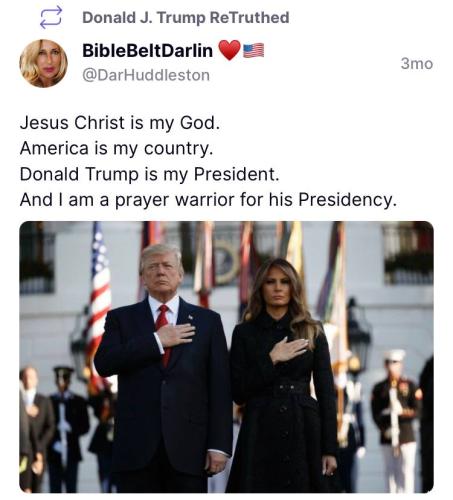Click the American flag emoji beside the name
This screenshot has width=453, height=500.
[254, 50]
